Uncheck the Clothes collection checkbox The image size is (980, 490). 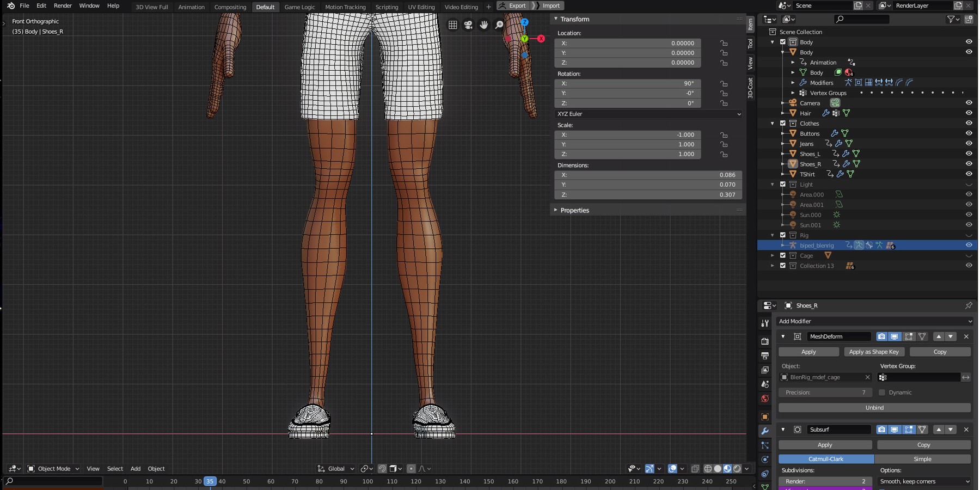[783, 124]
